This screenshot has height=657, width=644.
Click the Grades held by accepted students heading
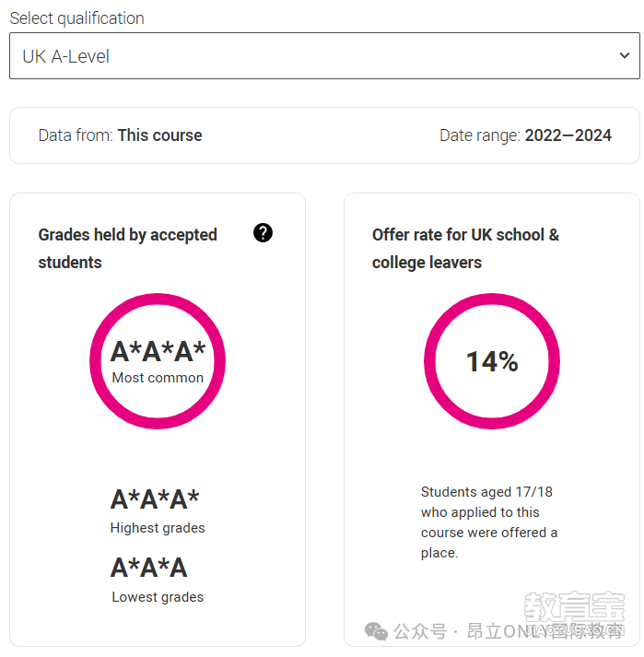128,249
